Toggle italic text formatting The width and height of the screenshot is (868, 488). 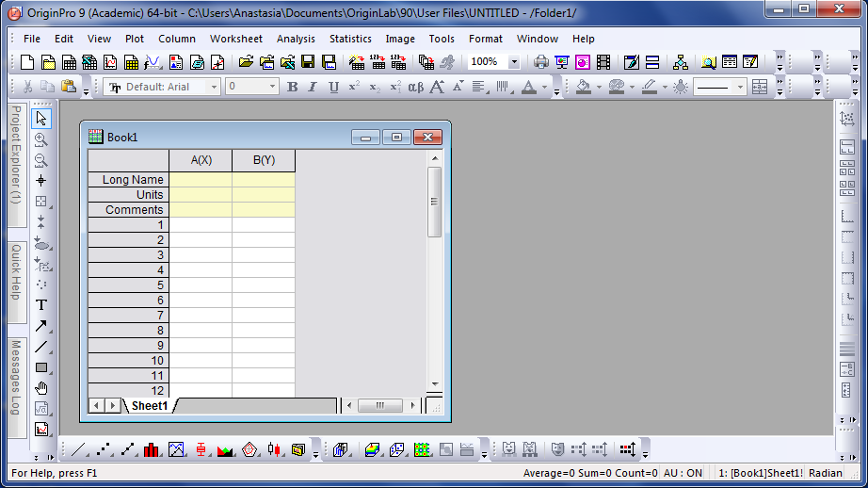(x=313, y=87)
